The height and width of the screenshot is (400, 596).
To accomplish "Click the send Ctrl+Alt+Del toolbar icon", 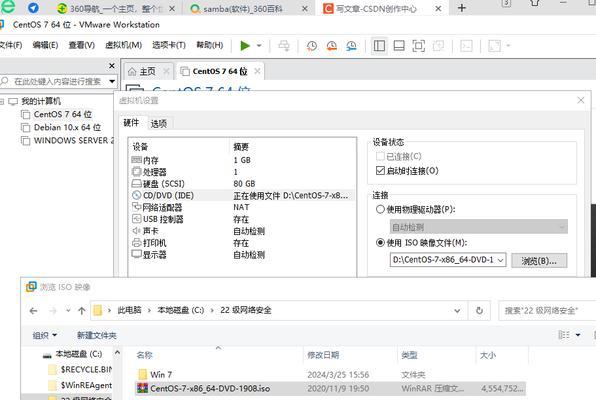I will point(284,46).
